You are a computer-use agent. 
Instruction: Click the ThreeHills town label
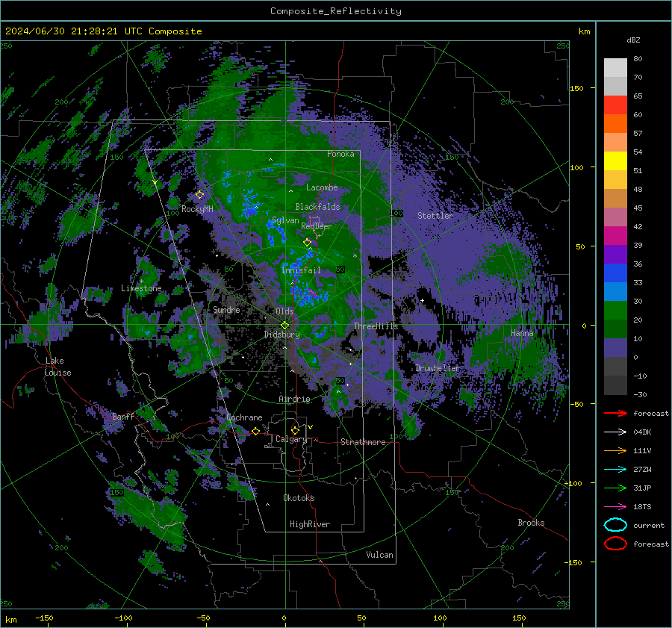pyautogui.click(x=376, y=326)
